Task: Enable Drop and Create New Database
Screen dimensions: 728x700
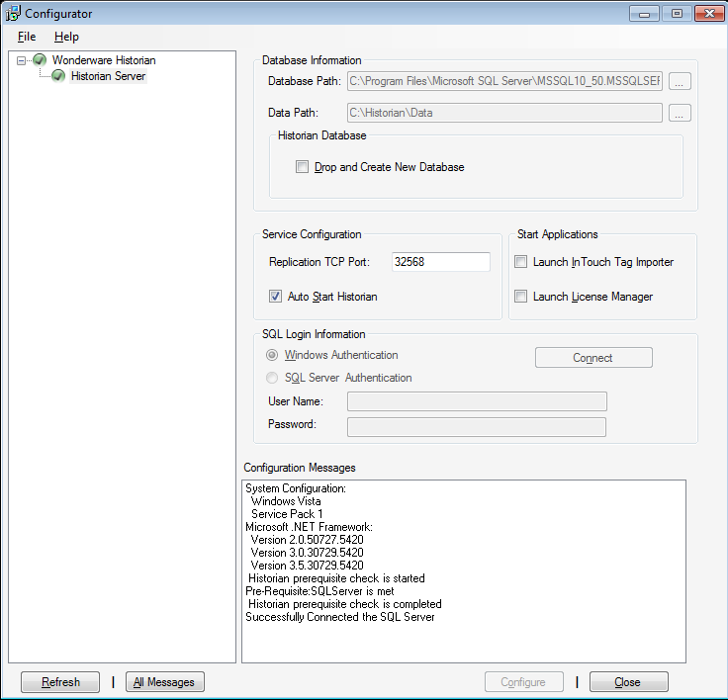Action: (x=303, y=167)
